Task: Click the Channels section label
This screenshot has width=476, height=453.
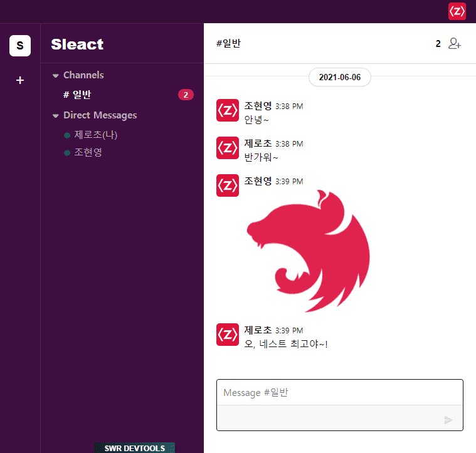Action: point(83,75)
